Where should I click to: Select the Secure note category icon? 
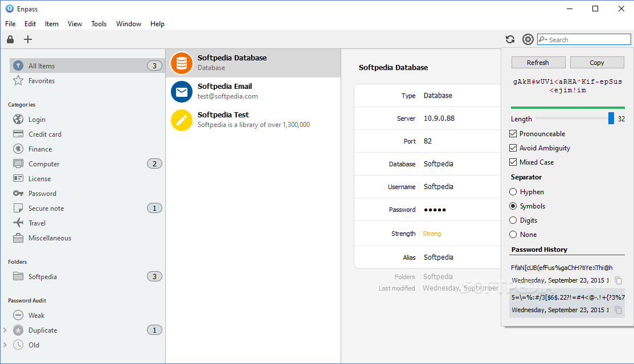pos(18,208)
